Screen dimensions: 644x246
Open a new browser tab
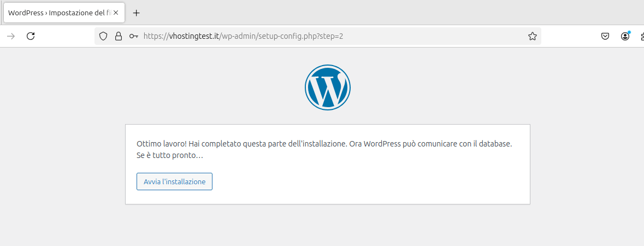click(137, 13)
